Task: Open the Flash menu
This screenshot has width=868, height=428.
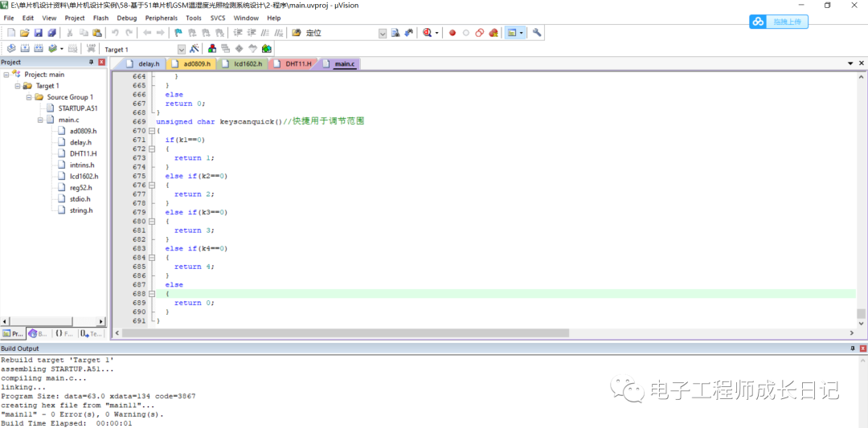Action: pyautogui.click(x=100, y=18)
